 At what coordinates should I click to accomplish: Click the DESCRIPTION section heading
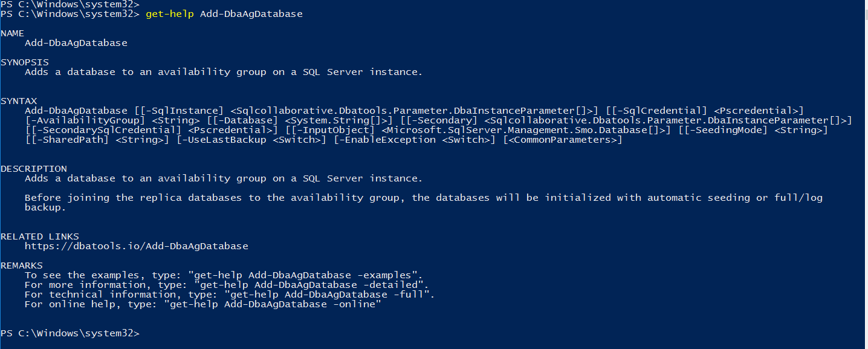(x=34, y=169)
